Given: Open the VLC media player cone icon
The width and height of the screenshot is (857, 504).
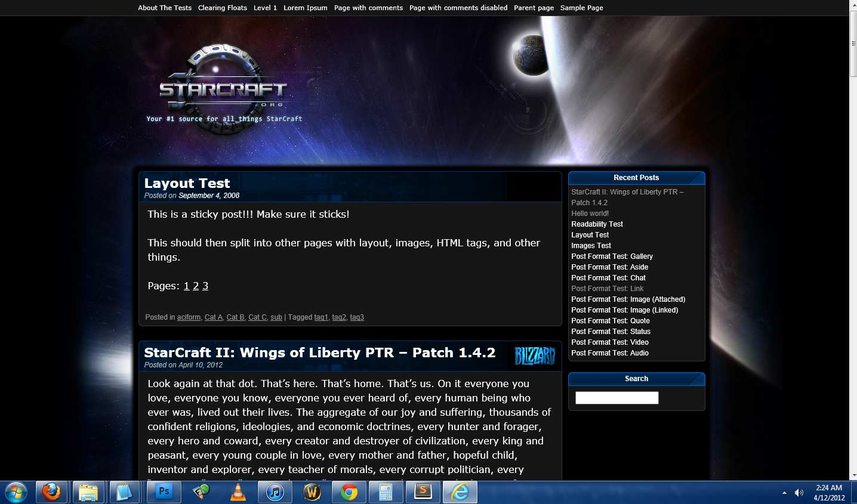Looking at the screenshot, I should pyautogui.click(x=238, y=493).
